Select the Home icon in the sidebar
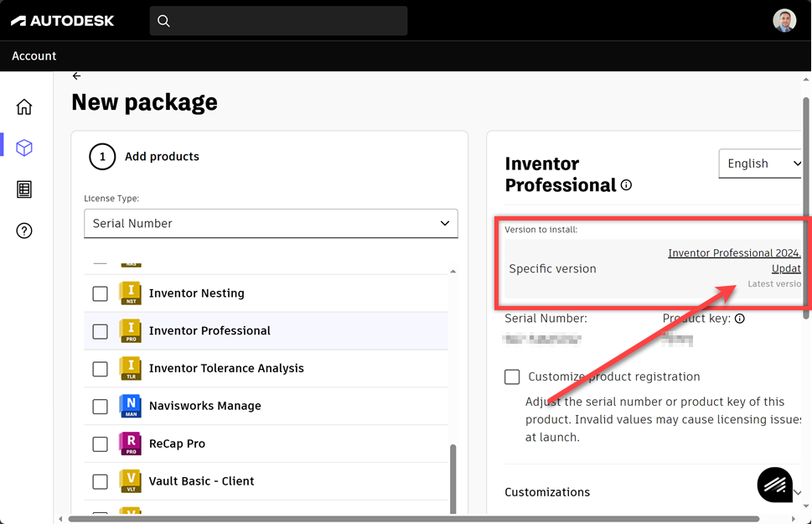Image resolution: width=812 pixels, height=524 pixels. (x=23, y=106)
